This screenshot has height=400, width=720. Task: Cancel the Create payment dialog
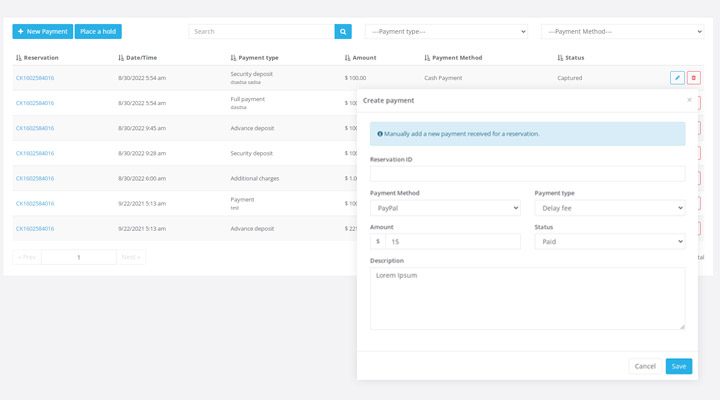coord(645,366)
